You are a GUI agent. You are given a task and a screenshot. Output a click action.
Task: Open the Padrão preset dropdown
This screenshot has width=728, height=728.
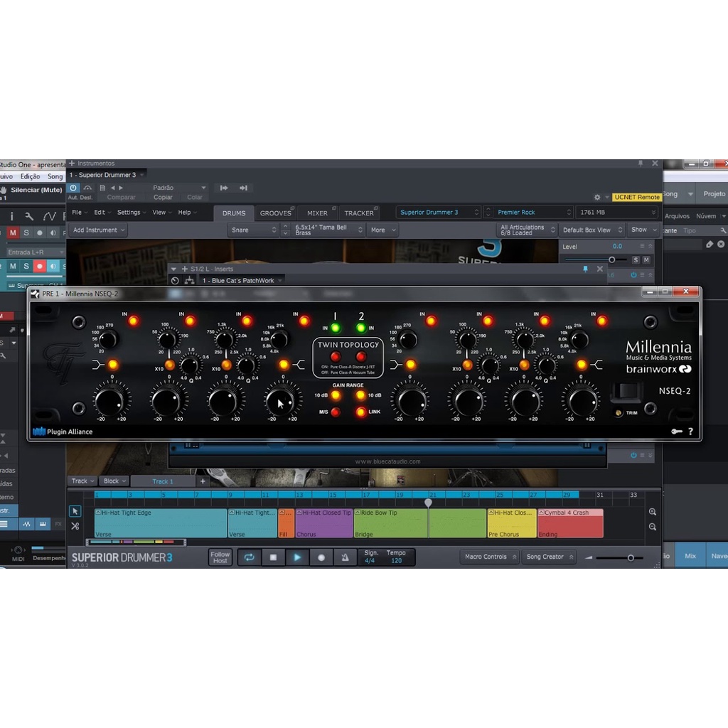point(179,188)
